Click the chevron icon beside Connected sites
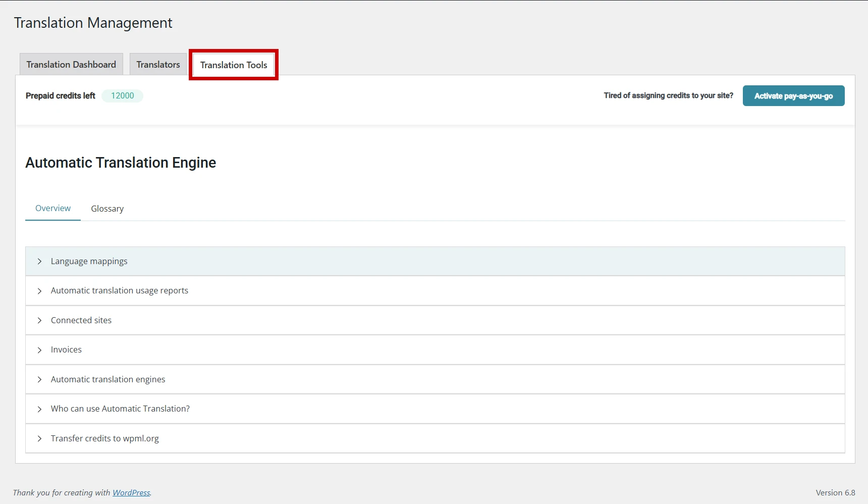 (40, 320)
